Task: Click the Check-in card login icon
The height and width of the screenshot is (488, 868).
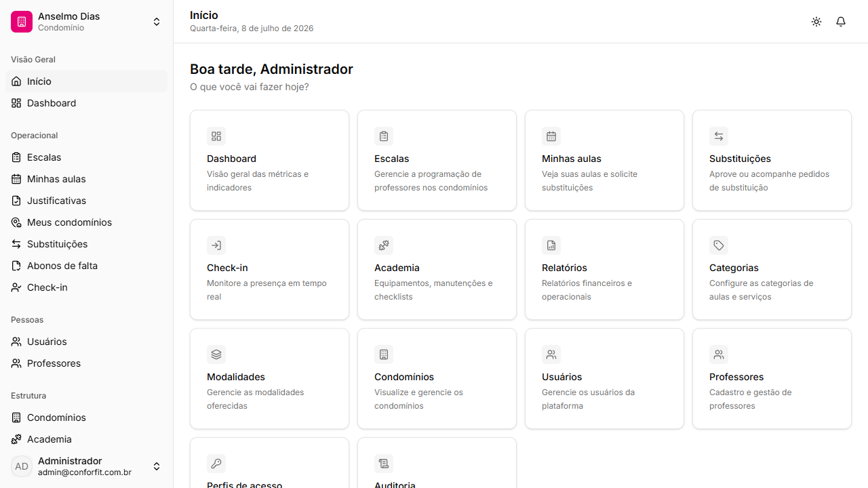Action: pyautogui.click(x=216, y=245)
